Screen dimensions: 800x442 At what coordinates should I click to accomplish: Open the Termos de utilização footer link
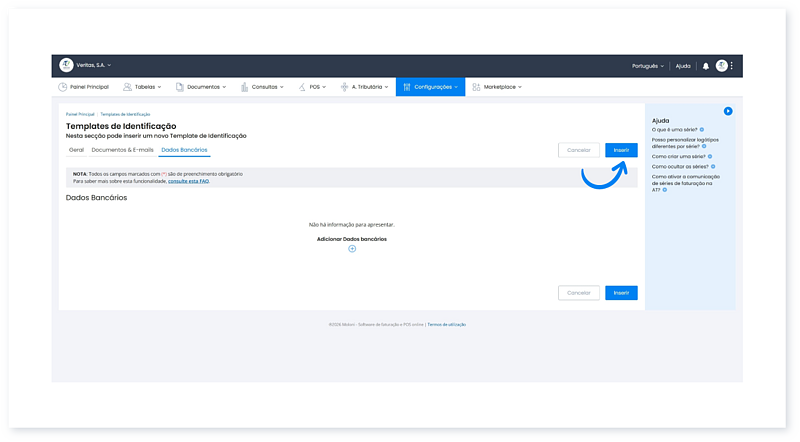(446, 325)
